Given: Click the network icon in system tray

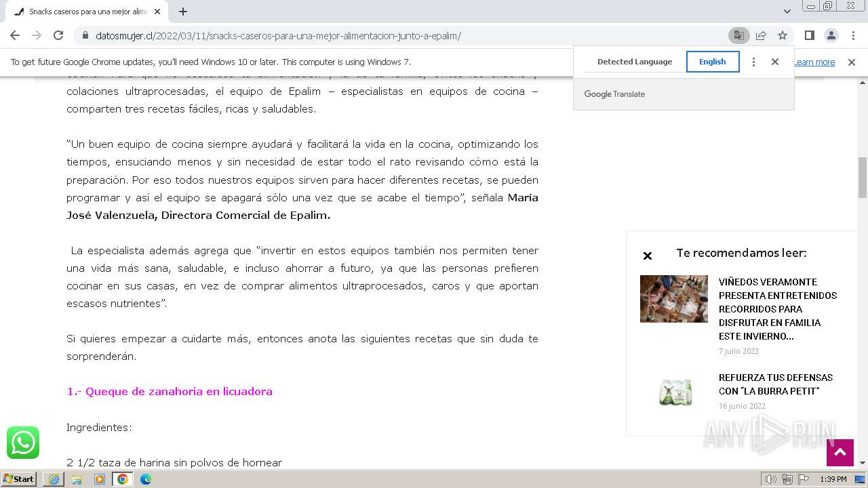Looking at the screenshot, I should 787,479.
